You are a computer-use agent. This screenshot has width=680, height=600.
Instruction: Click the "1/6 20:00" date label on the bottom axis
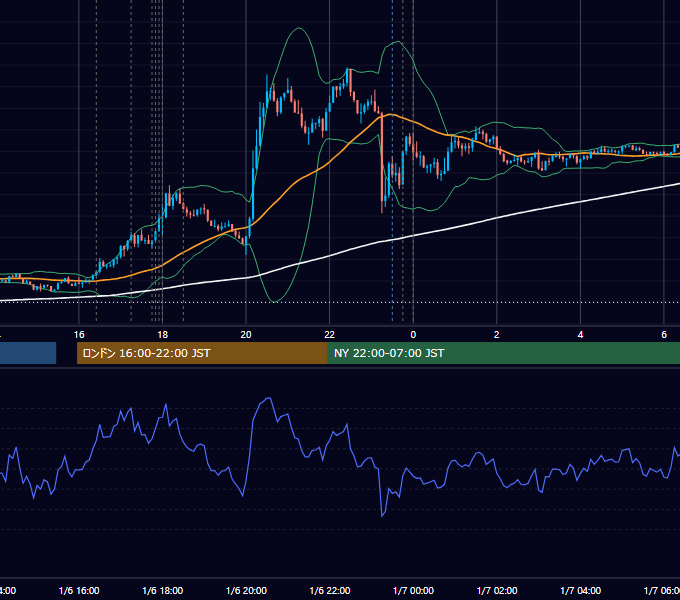point(246,591)
